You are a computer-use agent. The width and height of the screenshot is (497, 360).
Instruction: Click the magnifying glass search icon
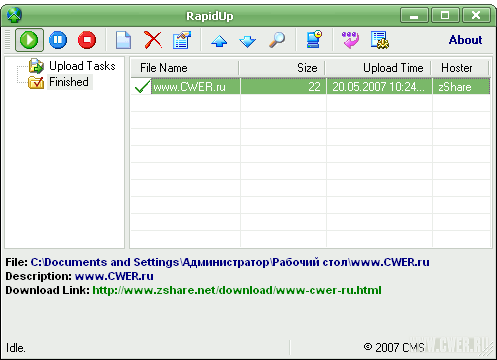coord(277,40)
